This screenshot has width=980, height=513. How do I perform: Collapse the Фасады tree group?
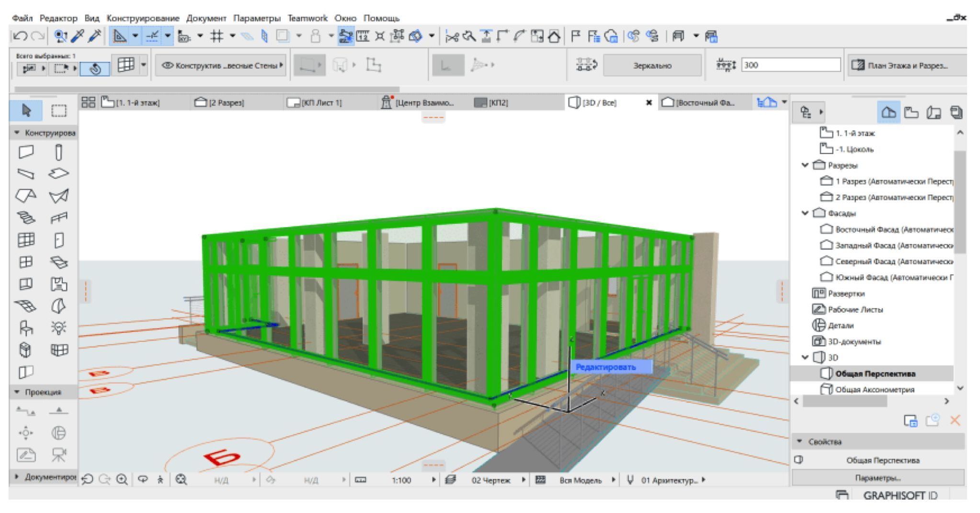[805, 213]
